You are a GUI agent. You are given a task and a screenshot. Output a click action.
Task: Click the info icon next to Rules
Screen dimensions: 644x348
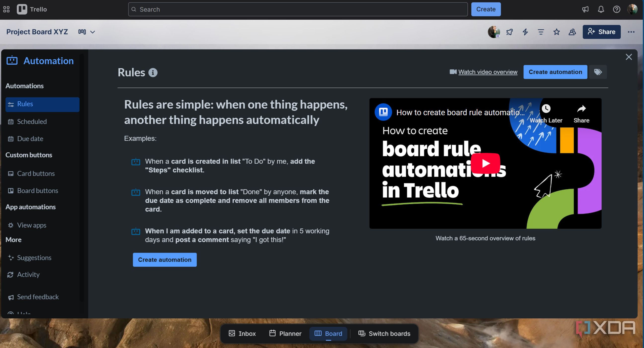tap(153, 73)
